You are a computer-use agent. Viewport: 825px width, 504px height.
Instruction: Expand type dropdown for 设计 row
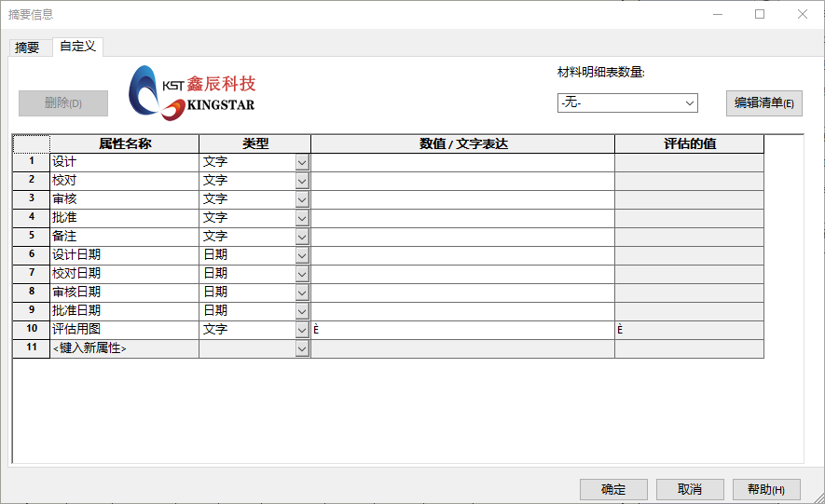[x=302, y=162]
